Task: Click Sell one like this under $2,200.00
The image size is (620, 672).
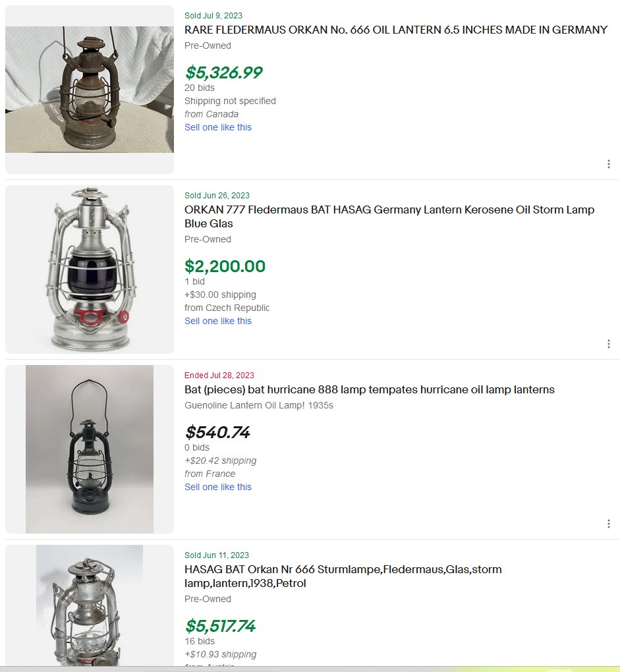Action: (x=218, y=321)
